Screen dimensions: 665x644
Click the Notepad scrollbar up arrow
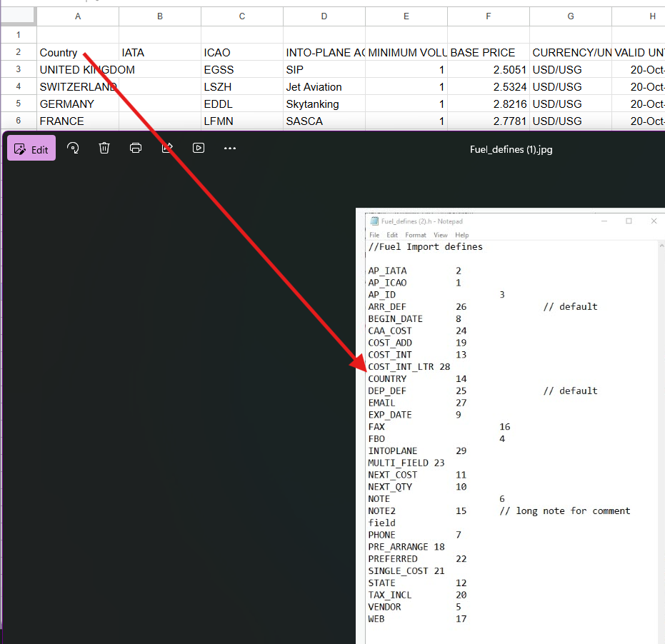click(x=661, y=246)
